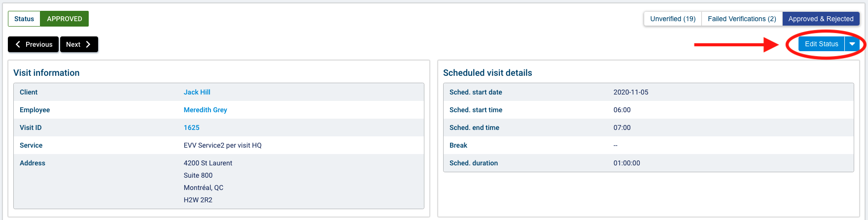This screenshot has height=220, width=868.
Task: Open the Failed Verifications (2) tab
Action: [742, 19]
